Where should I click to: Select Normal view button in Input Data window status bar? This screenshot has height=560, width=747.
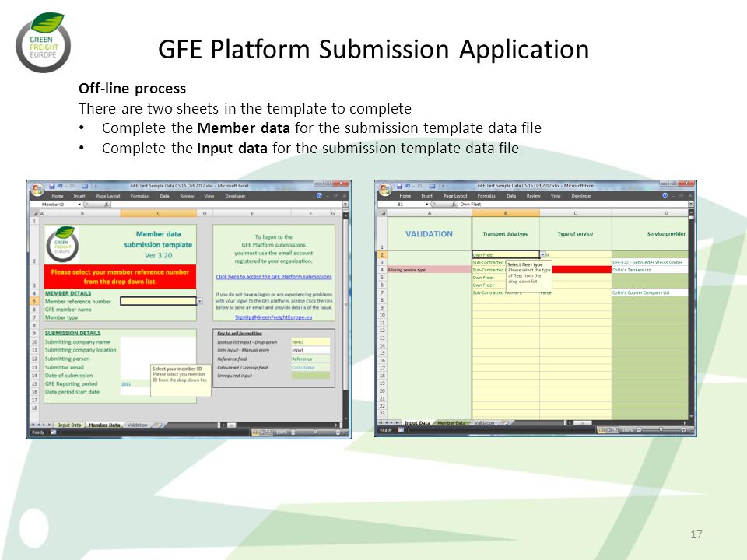click(x=602, y=429)
